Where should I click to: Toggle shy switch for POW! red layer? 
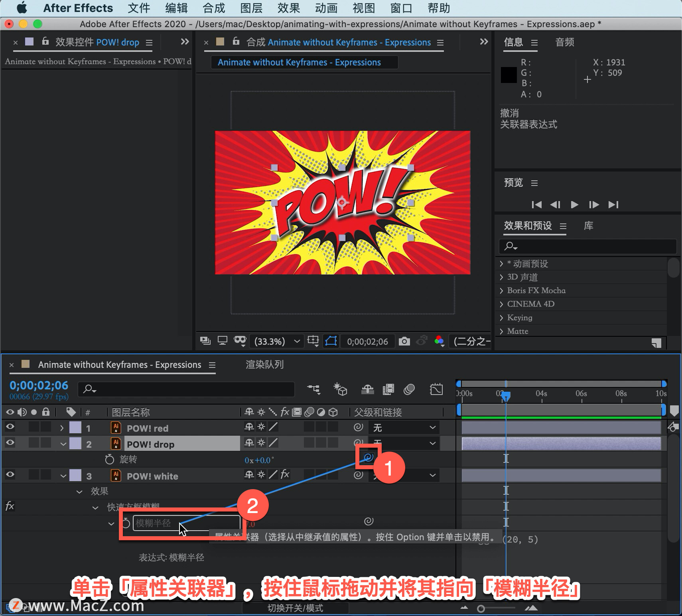coord(249,427)
